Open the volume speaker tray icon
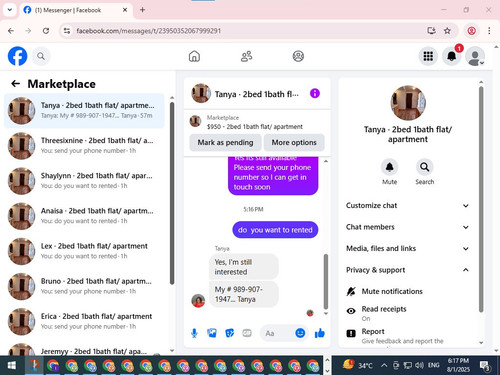Image resolution: width=500 pixels, height=375 pixels. (x=420, y=365)
